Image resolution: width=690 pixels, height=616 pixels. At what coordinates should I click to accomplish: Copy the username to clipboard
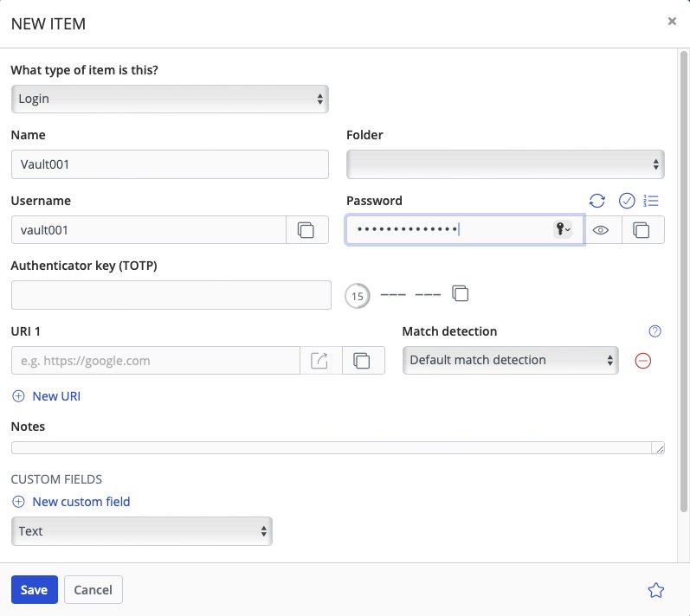(x=306, y=230)
